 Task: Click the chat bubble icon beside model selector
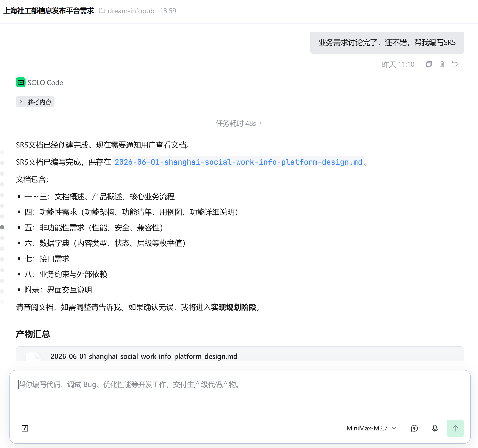[x=414, y=428]
